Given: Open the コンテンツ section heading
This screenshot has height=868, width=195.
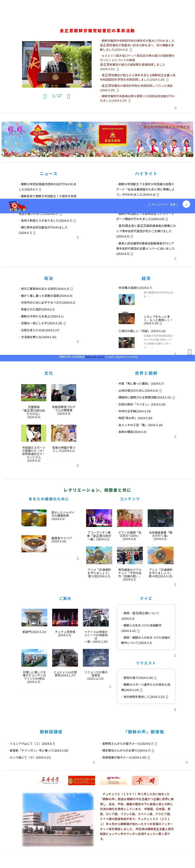Looking at the screenshot, I should 130,499.
